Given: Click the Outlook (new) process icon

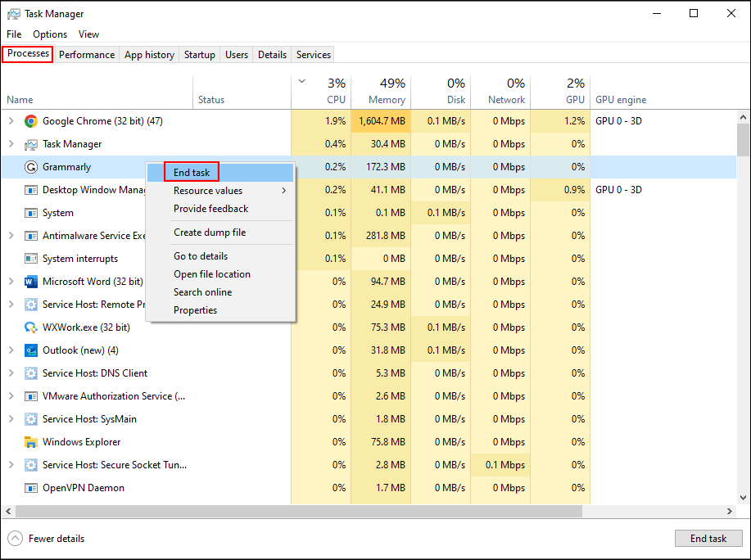Looking at the screenshot, I should [x=30, y=350].
